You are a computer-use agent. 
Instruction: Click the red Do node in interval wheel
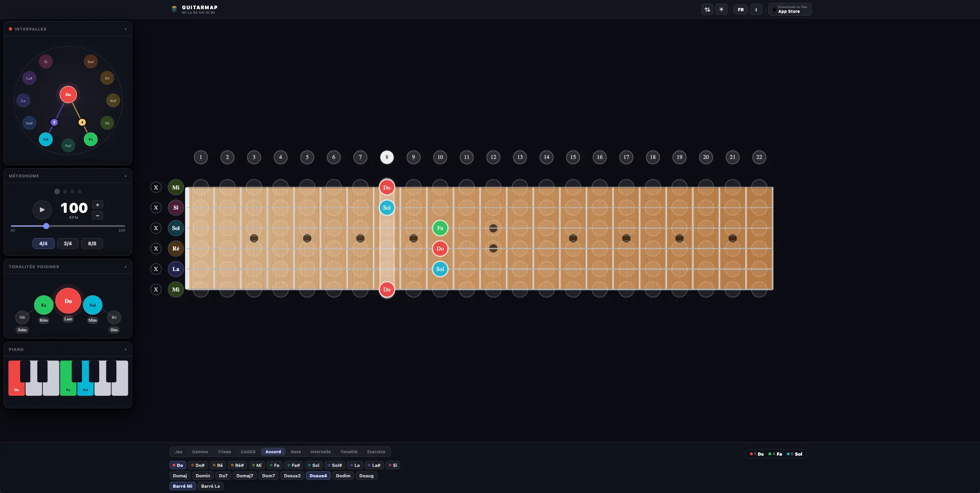pyautogui.click(x=68, y=95)
